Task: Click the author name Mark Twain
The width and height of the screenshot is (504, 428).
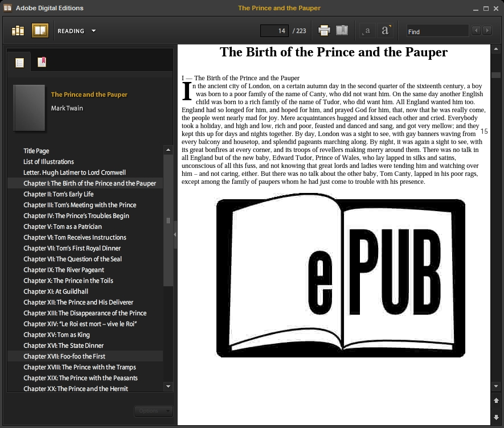Action: click(x=67, y=108)
